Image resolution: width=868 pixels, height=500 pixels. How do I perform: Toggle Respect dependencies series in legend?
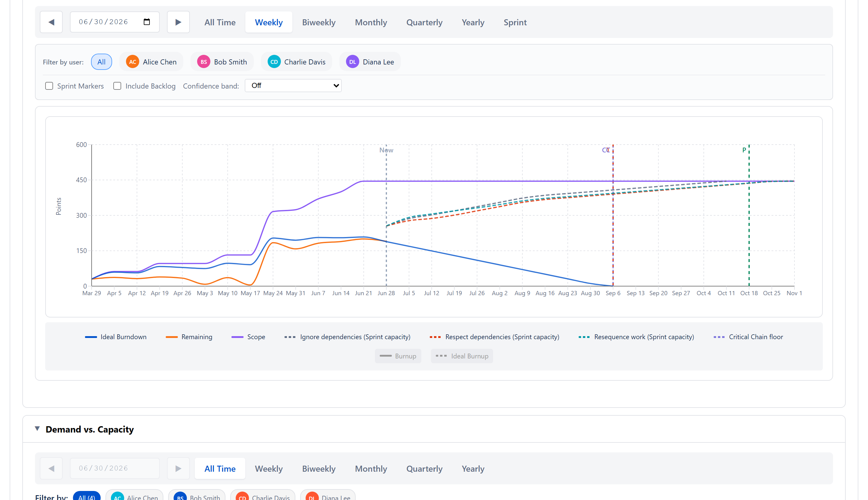pos(495,337)
